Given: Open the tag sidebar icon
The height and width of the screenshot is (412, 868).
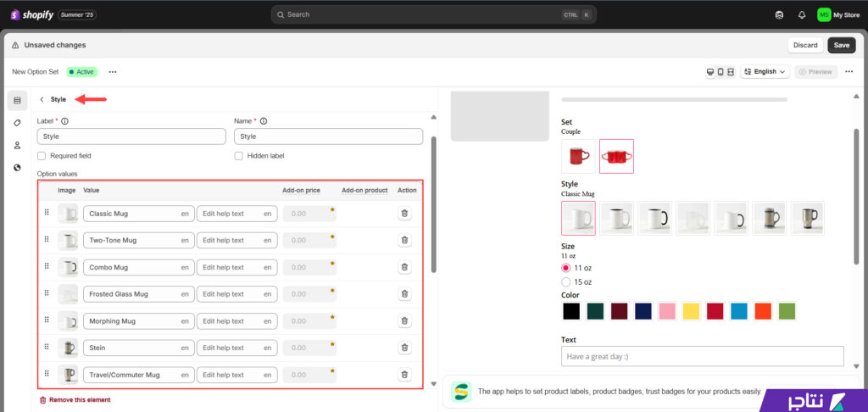Looking at the screenshot, I should pos(17,123).
